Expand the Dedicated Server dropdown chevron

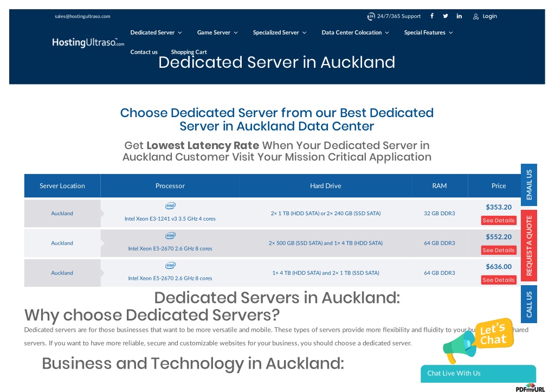(x=180, y=33)
